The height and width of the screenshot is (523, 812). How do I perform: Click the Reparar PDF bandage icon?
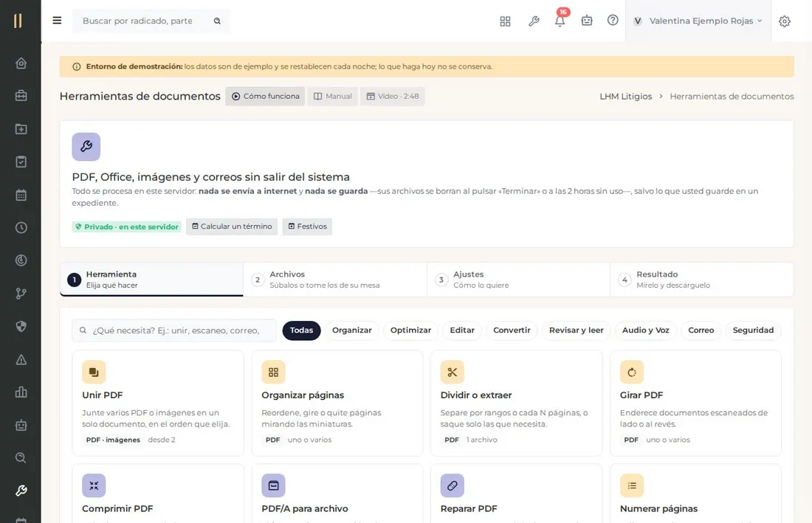click(x=452, y=485)
